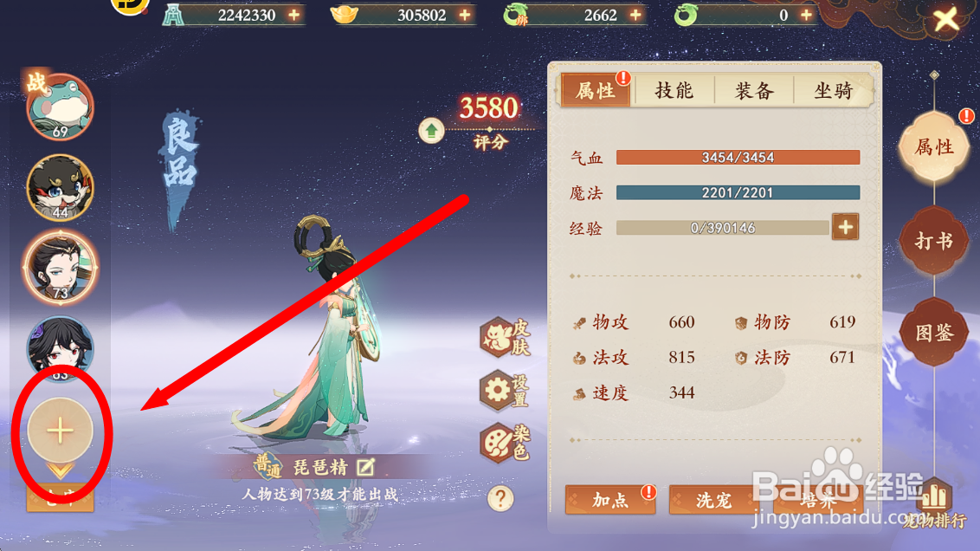Add a new pet with plus slot
This screenshot has height=551, width=980.
[60, 431]
